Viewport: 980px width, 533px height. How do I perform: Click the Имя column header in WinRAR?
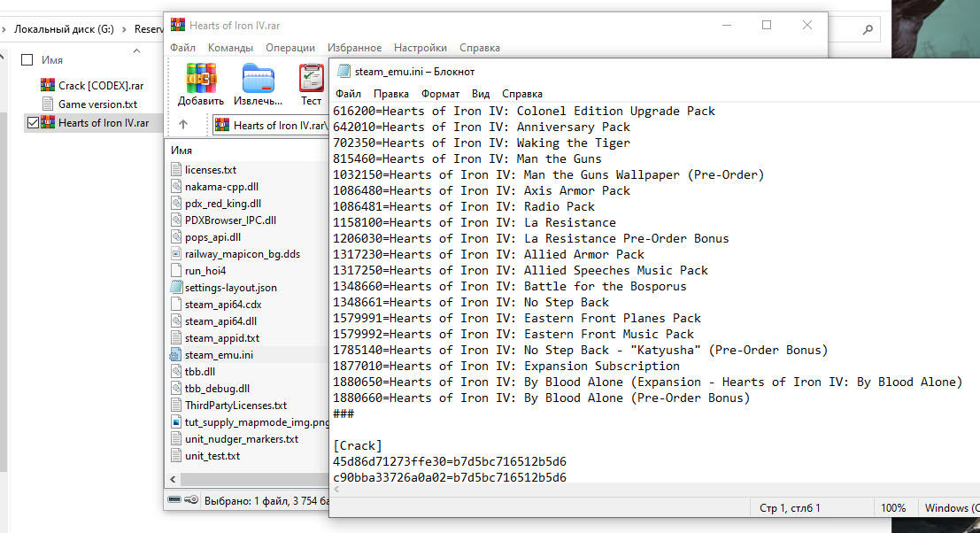[181, 151]
